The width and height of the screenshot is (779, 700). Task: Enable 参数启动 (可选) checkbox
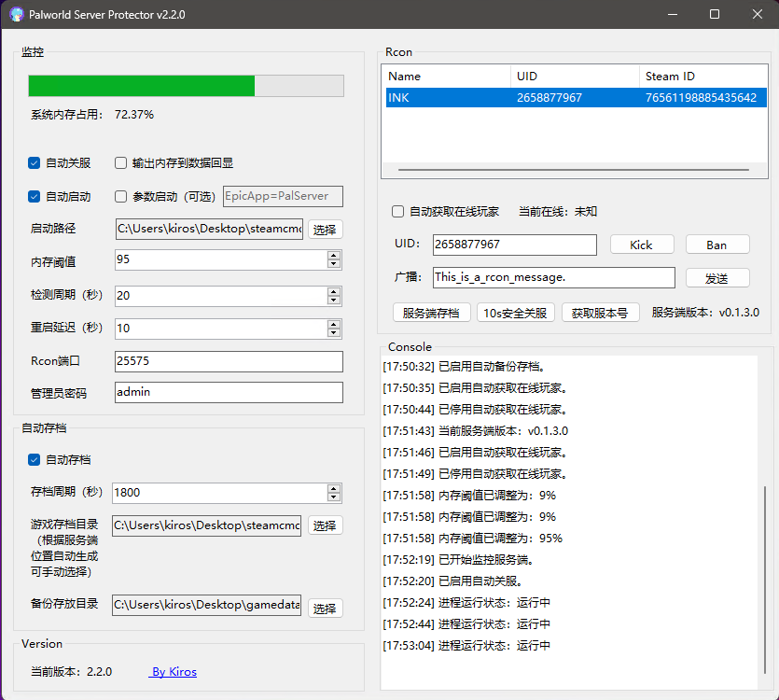point(120,196)
